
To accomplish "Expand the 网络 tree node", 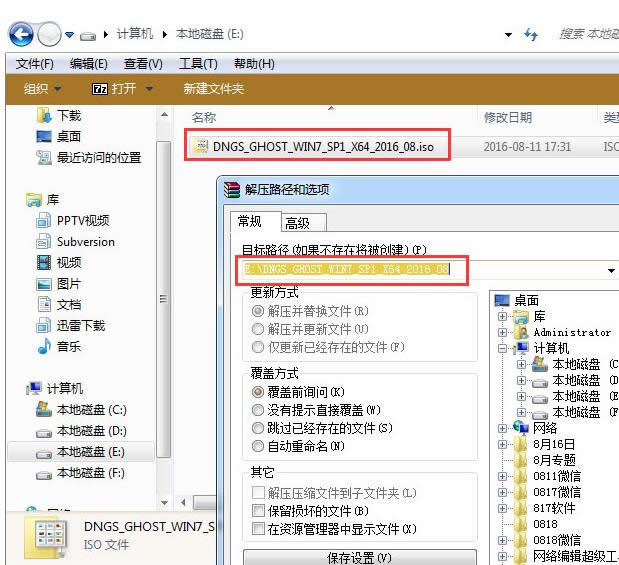I will point(503,428).
